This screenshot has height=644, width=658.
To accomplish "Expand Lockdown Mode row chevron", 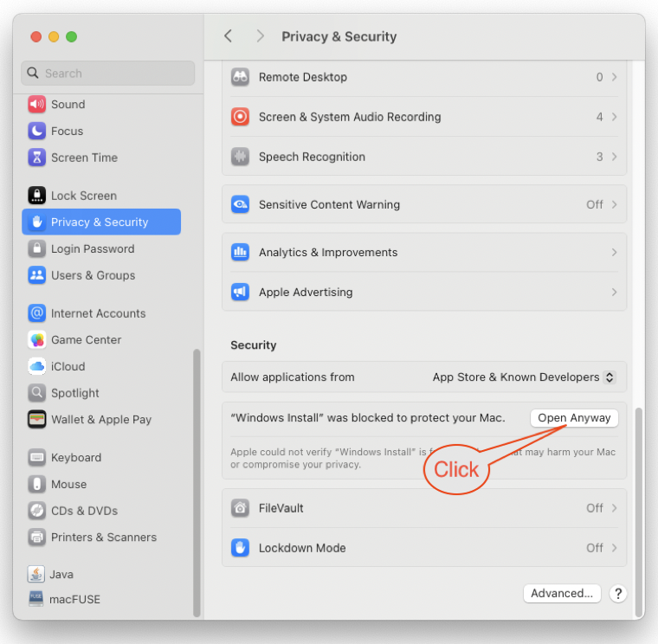I will tap(614, 548).
